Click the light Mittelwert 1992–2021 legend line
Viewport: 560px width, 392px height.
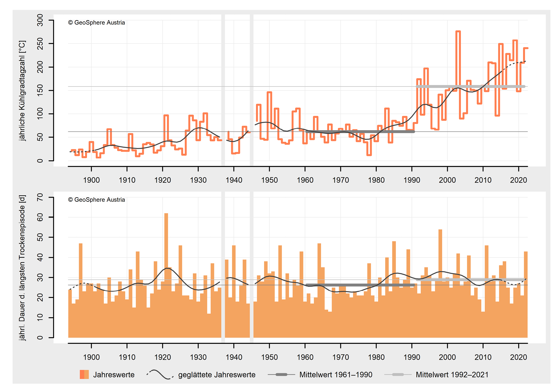pos(398,374)
